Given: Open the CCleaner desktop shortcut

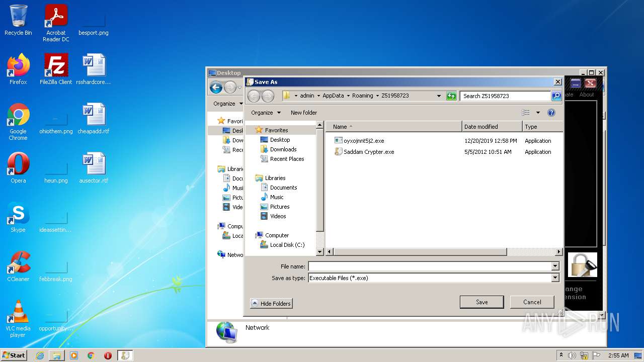Looking at the screenshot, I should (18, 266).
